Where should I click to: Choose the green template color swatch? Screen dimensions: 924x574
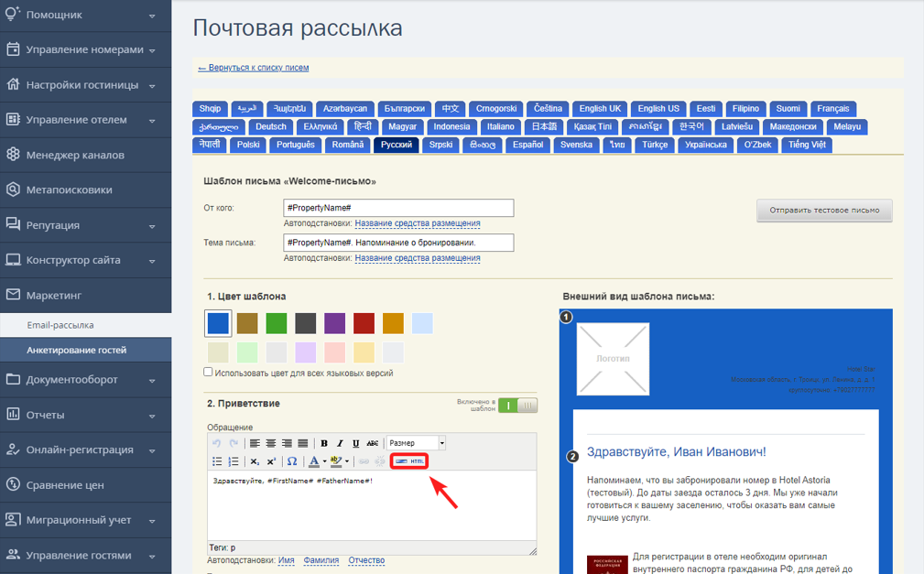[277, 323]
